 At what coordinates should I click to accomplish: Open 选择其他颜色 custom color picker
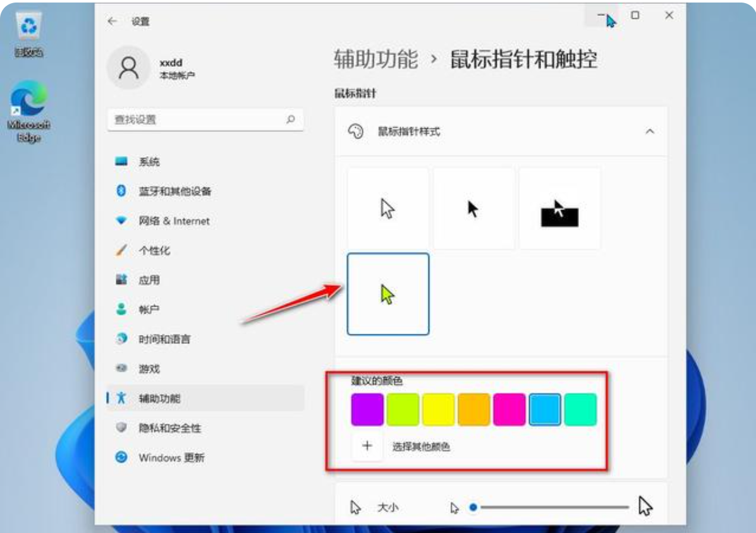click(x=367, y=445)
